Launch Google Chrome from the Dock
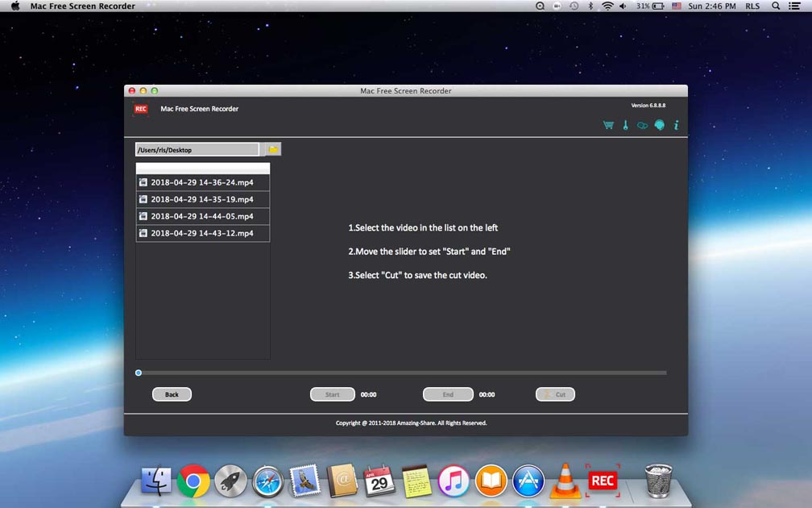 pyautogui.click(x=193, y=481)
